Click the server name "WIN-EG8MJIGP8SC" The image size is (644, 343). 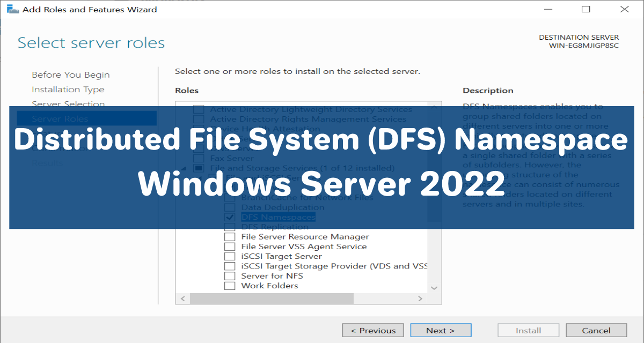click(584, 46)
